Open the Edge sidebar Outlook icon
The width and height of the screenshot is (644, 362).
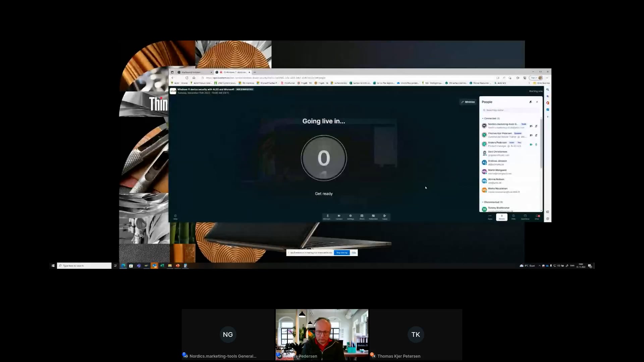[548, 110]
